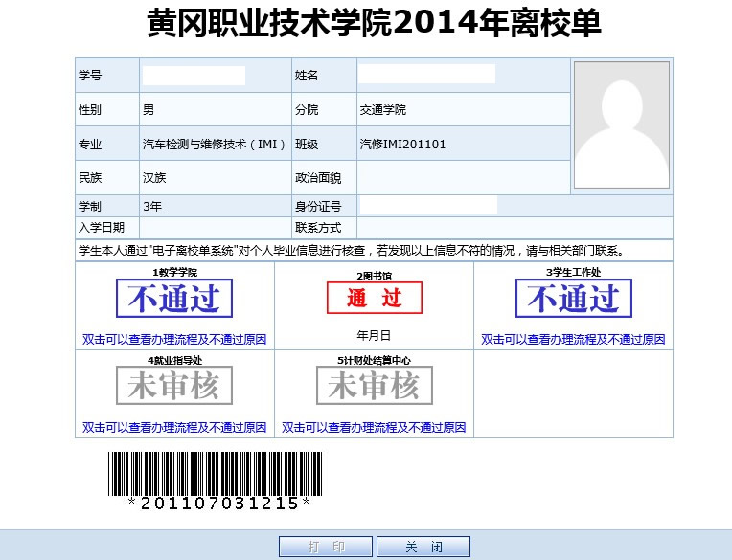732x560 pixels.
Task: Click the 身份证号 value field
Action: [428, 206]
